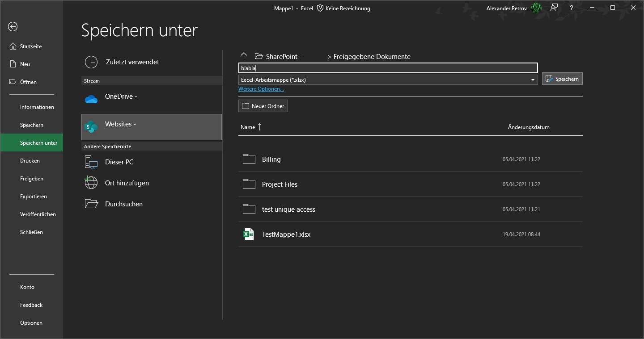Open the Project Files folder
The height and width of the screenshot is (339, 644).
pyautogui.click(x=411, y=184)
